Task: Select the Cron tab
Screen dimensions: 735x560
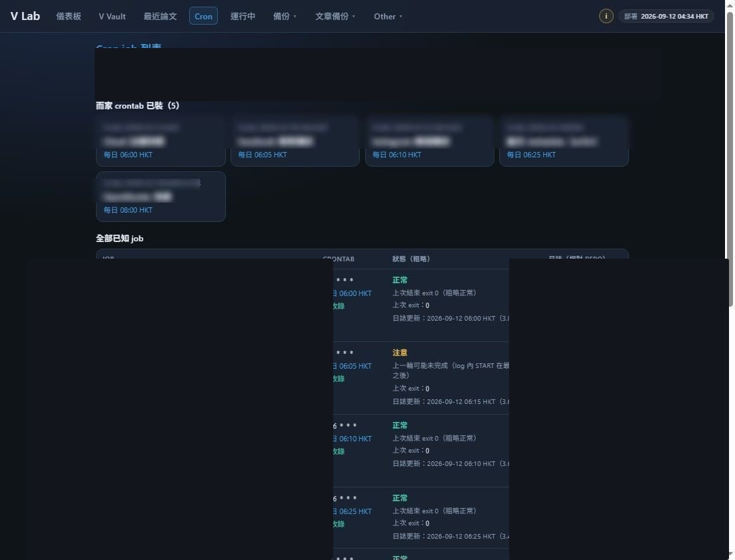Action: coord(203,16)
